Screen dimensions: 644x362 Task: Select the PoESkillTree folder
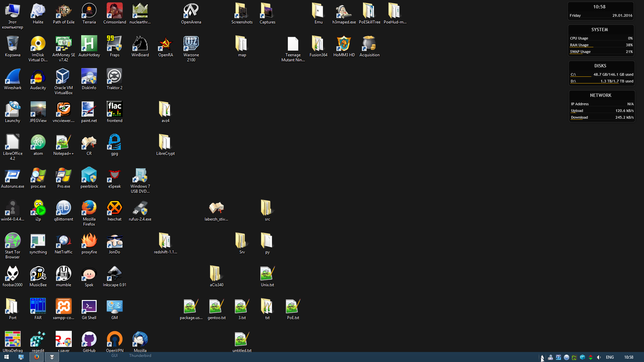coord(370,13)
